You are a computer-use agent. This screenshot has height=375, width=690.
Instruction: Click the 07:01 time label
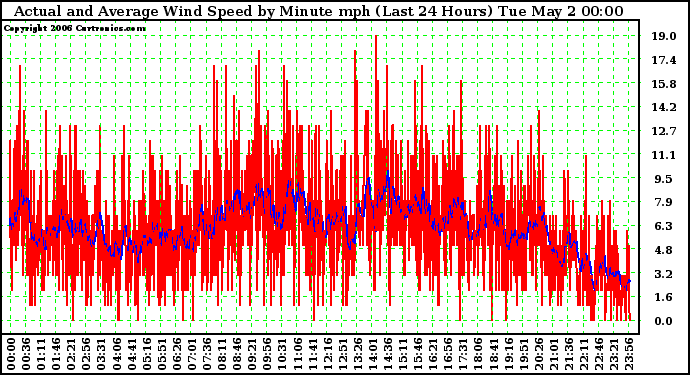(x=191, y=354)
